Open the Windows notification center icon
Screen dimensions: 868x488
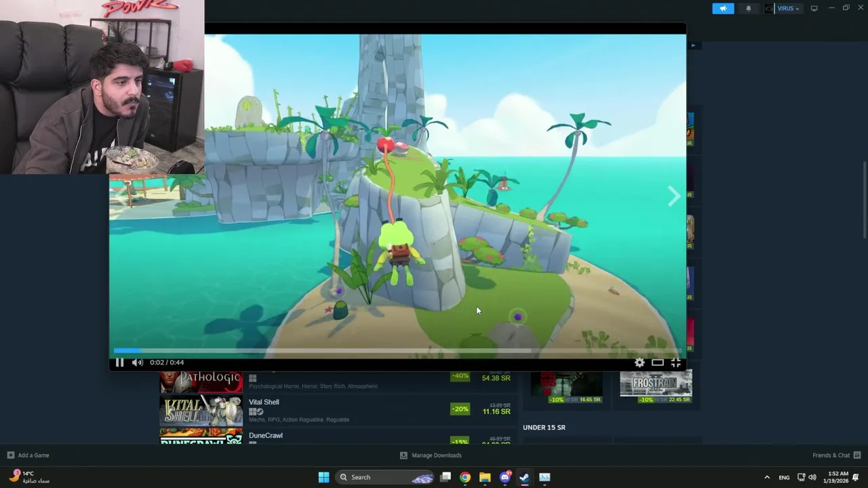coord(856,477)
